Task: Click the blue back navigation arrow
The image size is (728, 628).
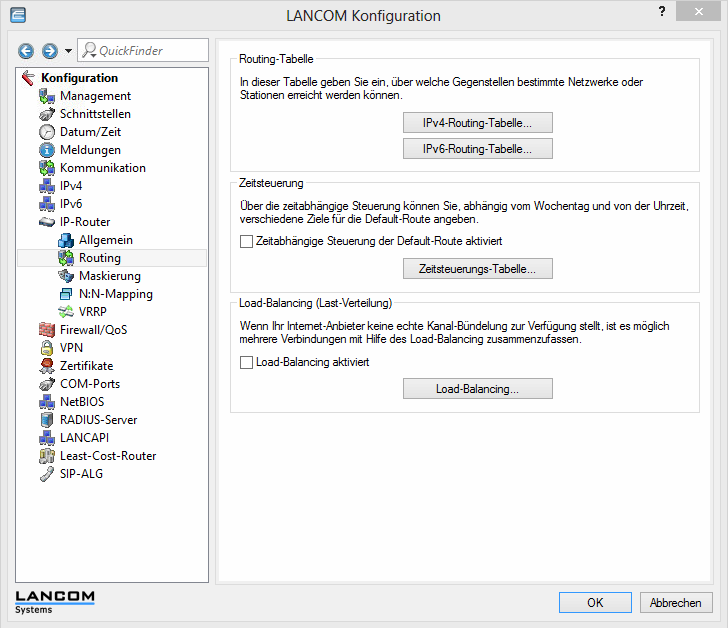Action: click(26, 51)
